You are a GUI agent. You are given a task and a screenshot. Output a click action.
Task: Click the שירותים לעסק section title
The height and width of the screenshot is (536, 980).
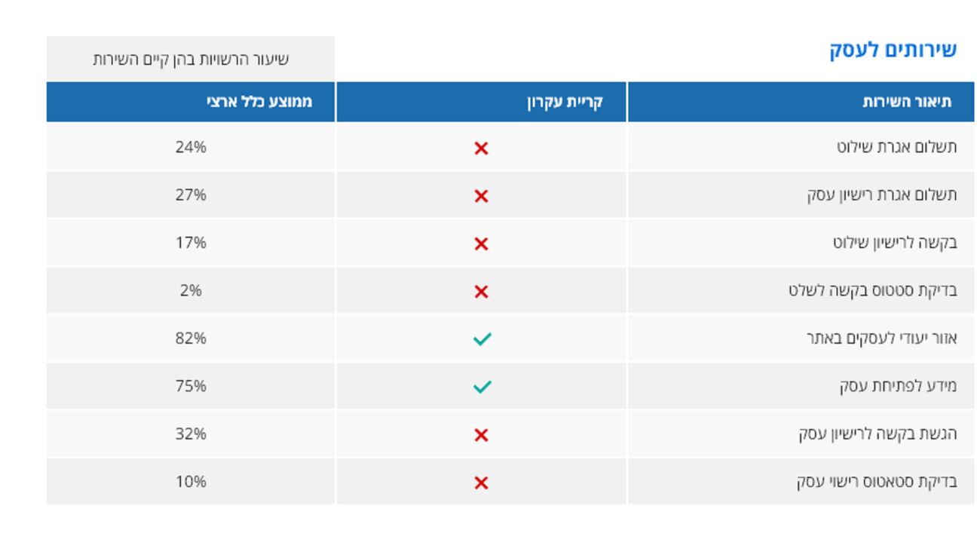point(893,51)
